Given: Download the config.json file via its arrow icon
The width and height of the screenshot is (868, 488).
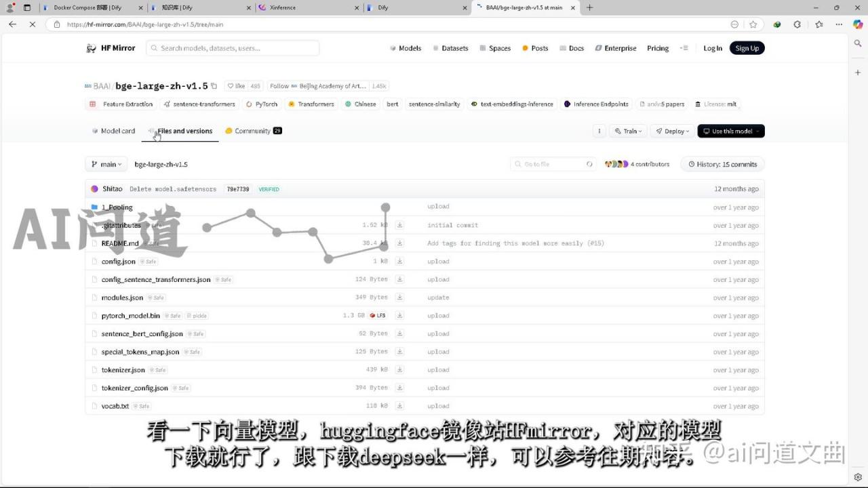Looking at the screenshot, I should [x=399, y=261].
